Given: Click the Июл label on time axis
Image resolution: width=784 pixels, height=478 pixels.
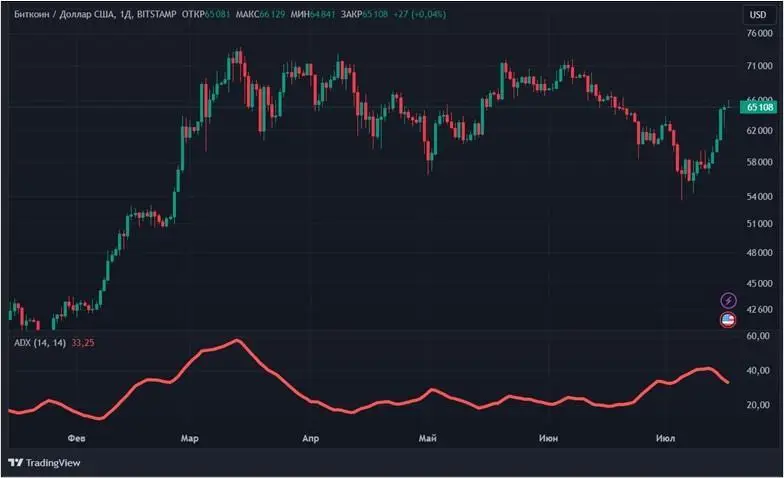Looking at the screenshot, I should point(666,438).
